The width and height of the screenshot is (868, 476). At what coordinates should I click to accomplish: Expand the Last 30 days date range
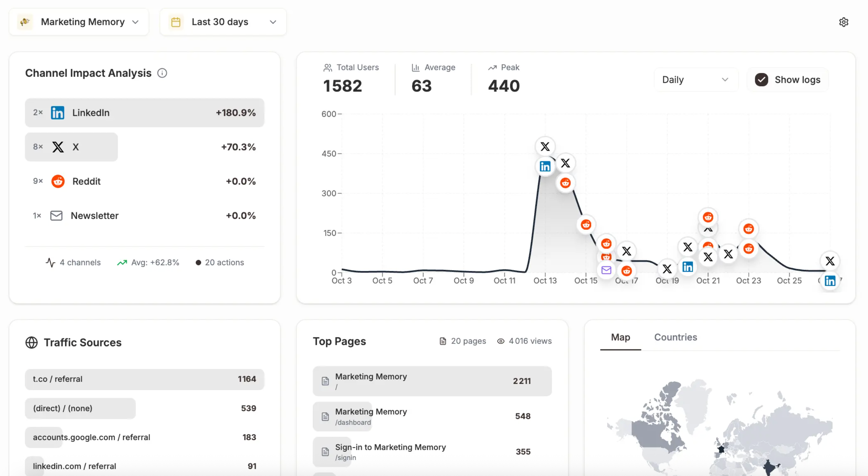(223, 22)
